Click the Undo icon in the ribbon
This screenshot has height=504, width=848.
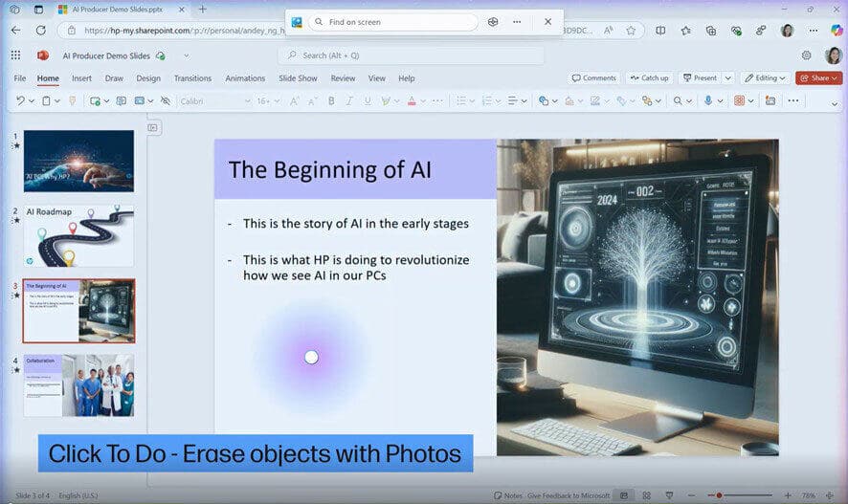tap(20, 101)
